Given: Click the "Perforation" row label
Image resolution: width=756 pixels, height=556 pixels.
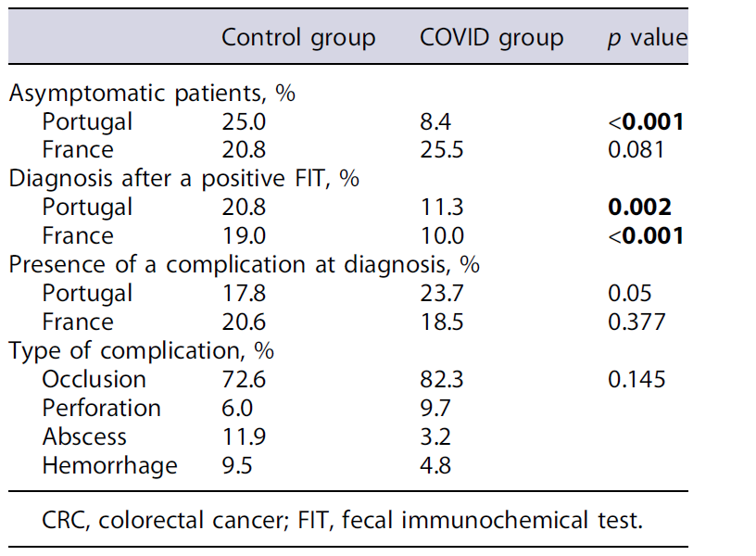Looking at the screenshot, I should [x=101, y=408].
